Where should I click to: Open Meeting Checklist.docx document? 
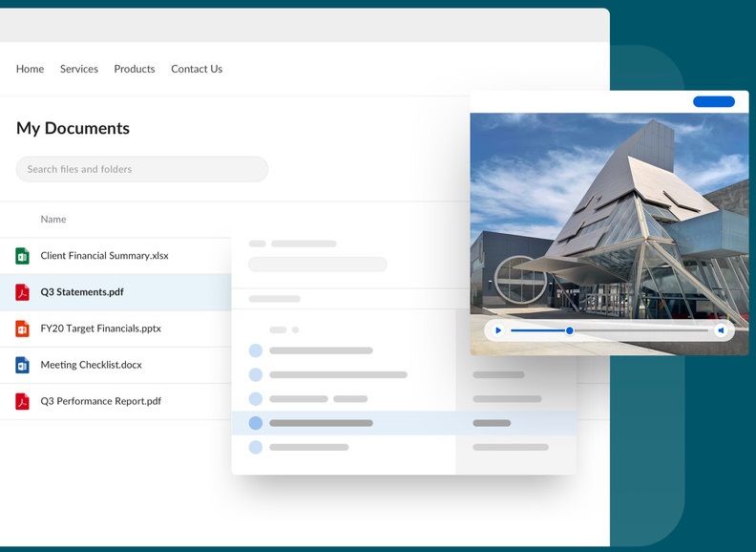coord(91,365)
